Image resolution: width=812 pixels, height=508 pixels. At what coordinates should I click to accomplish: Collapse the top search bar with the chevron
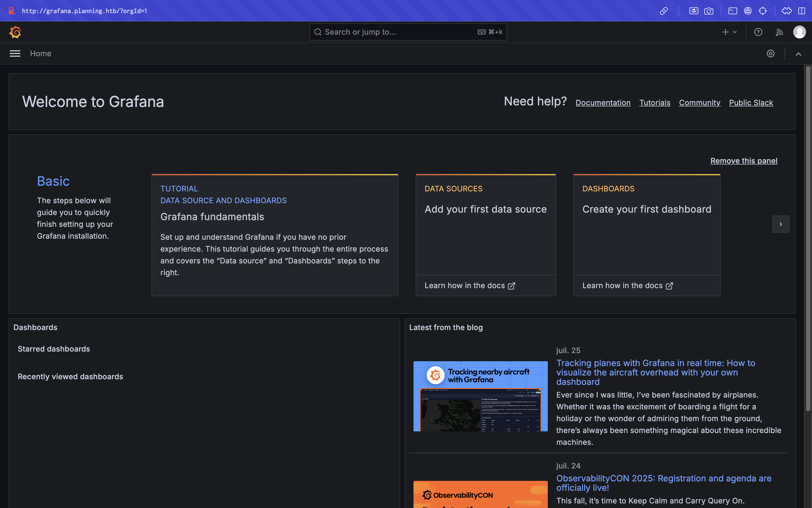click(798, 54)
